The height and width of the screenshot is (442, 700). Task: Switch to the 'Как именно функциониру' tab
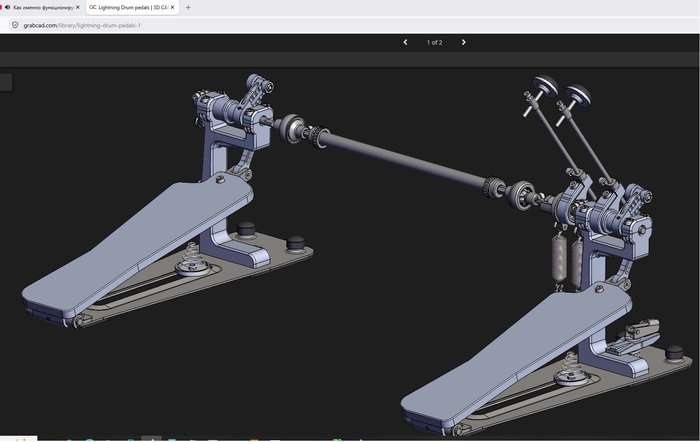pos(41,8)
